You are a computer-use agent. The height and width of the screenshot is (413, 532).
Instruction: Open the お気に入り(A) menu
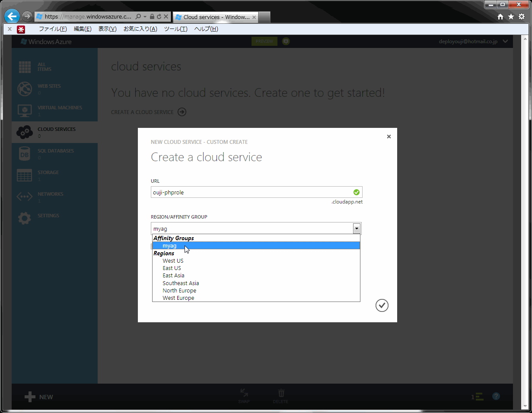point(140,29)
